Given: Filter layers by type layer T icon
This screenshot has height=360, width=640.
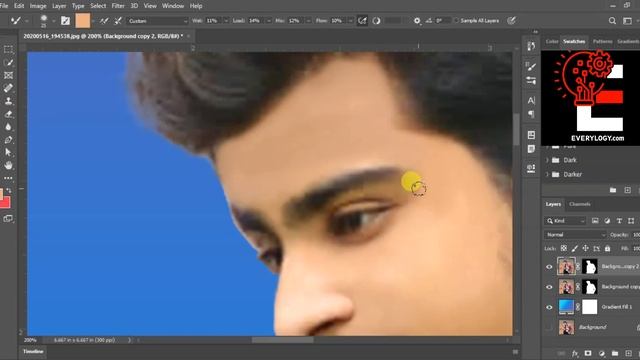Looking at the screenshot, I should pyautogui.click(x=619, y=221).
